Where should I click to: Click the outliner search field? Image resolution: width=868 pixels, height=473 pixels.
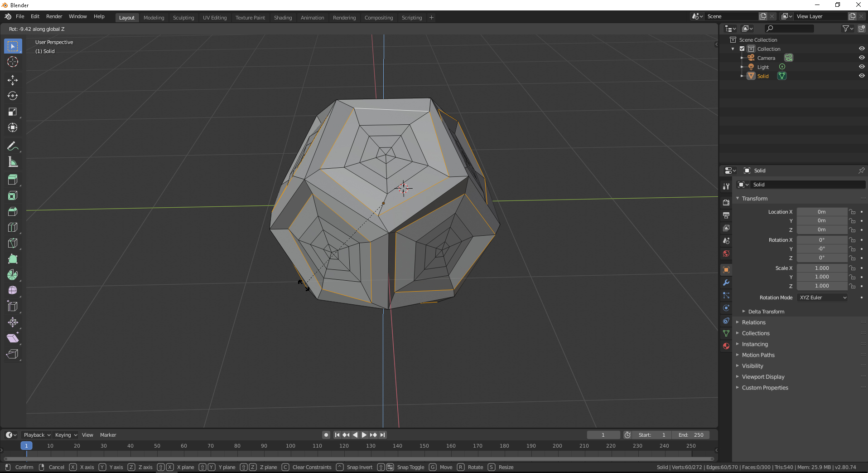[789, 28]
